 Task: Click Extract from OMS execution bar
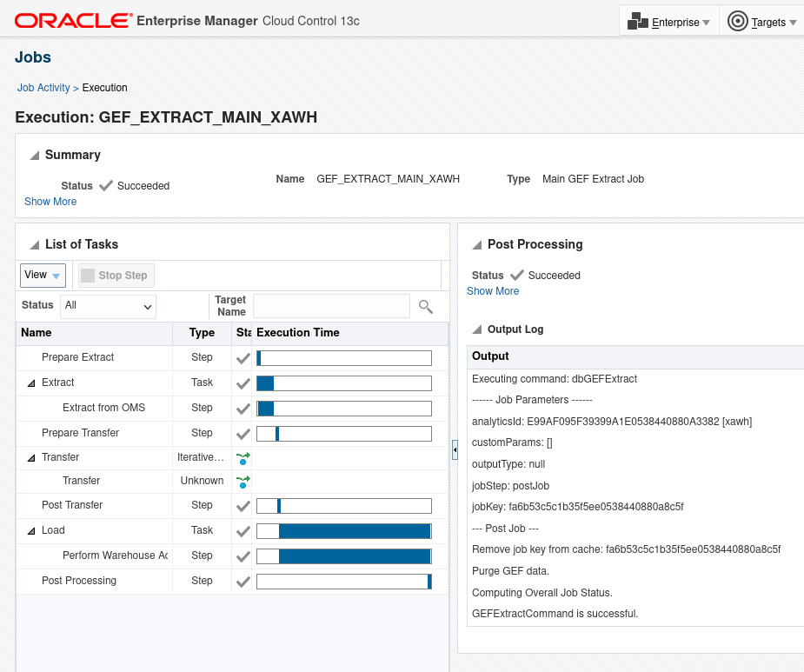(344, 409)
